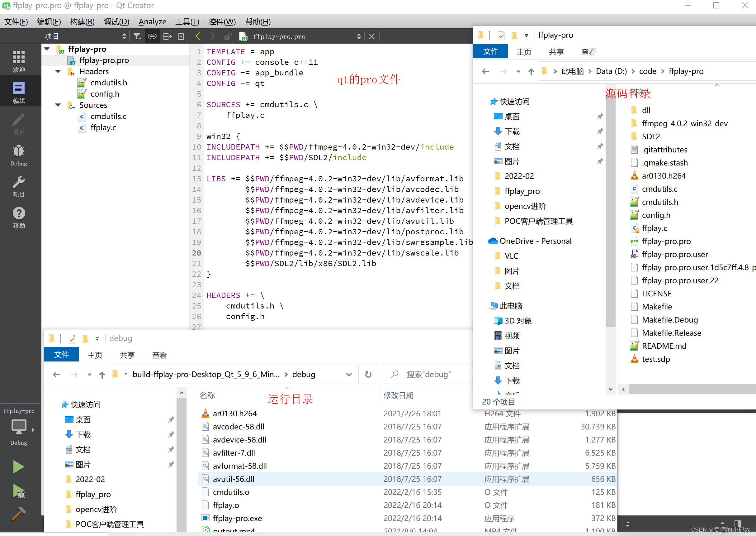Refresh the debug Explorer folder

(368, 374)
